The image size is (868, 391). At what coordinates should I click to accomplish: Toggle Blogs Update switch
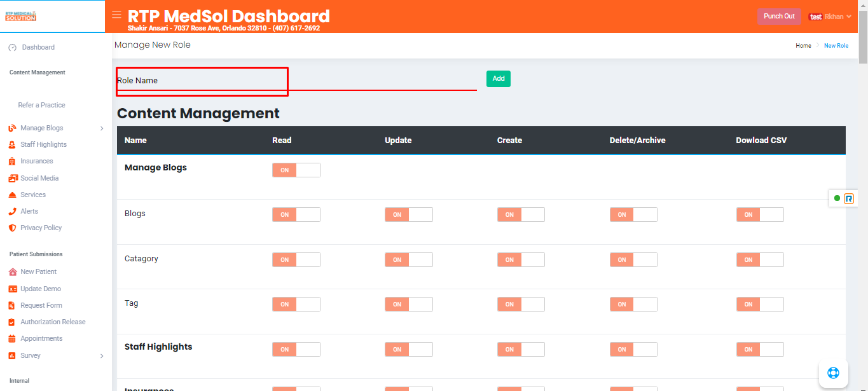click(409, 215)
